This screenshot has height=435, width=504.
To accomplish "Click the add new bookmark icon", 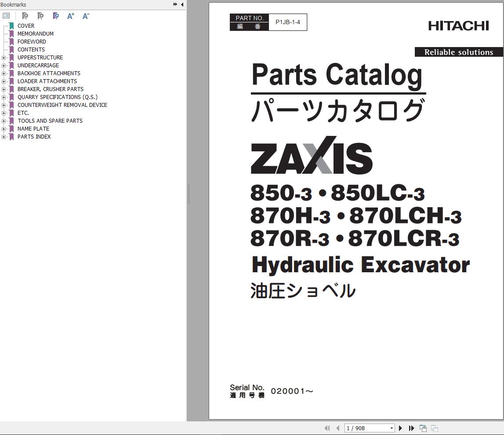I will click(x=40, y=16).
